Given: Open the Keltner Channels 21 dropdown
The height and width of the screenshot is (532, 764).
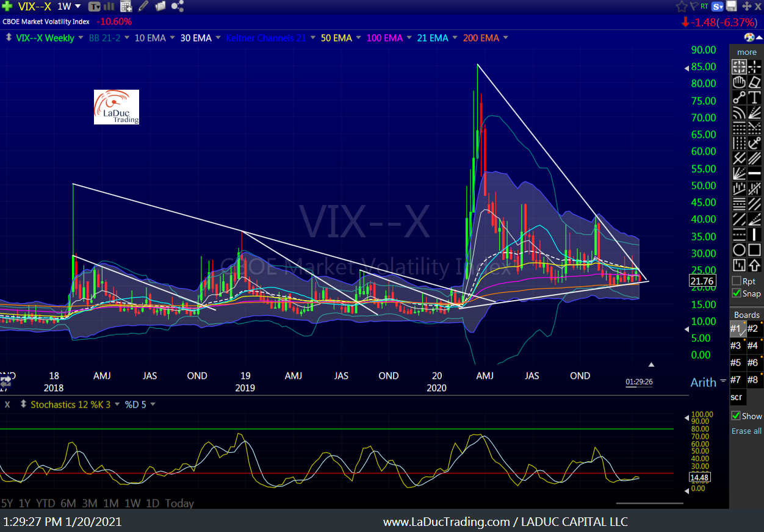Looking at the screenshot, I should pos(313,38).
